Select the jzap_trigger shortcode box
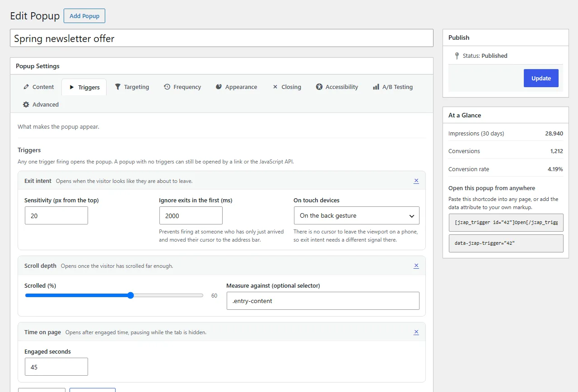The image size is (578, 392). [x=506, y=223]
